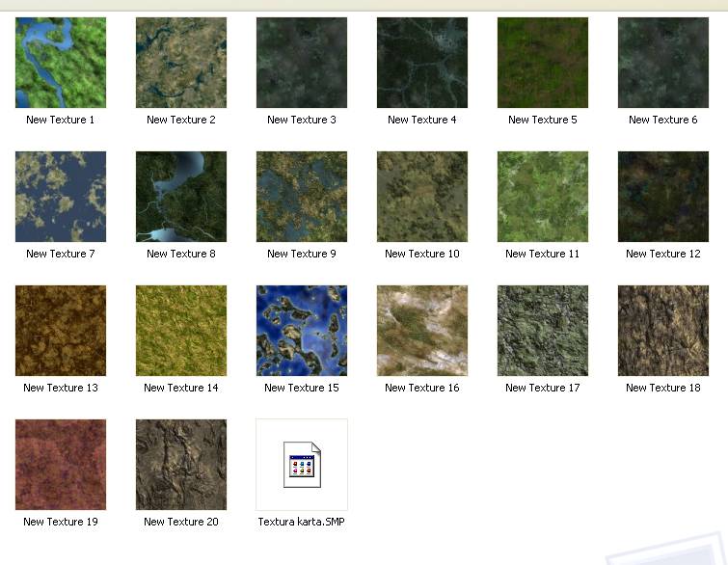728x565 pixels.
Task: Click the 'New Texture 3' file name
Action: coord(302,120)
